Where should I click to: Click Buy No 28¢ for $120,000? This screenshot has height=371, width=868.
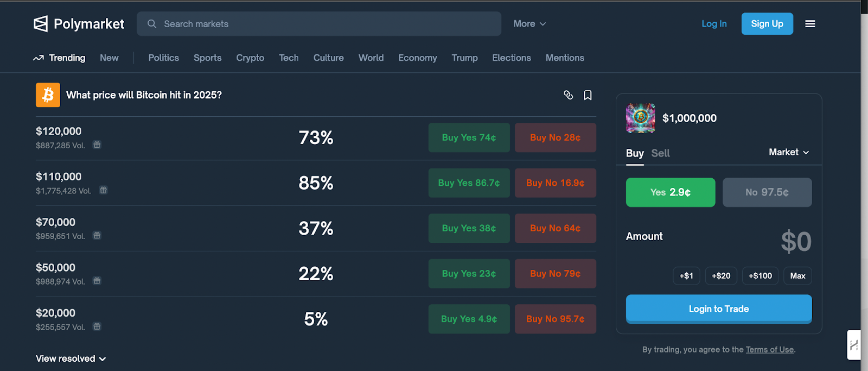click(556, 137)
